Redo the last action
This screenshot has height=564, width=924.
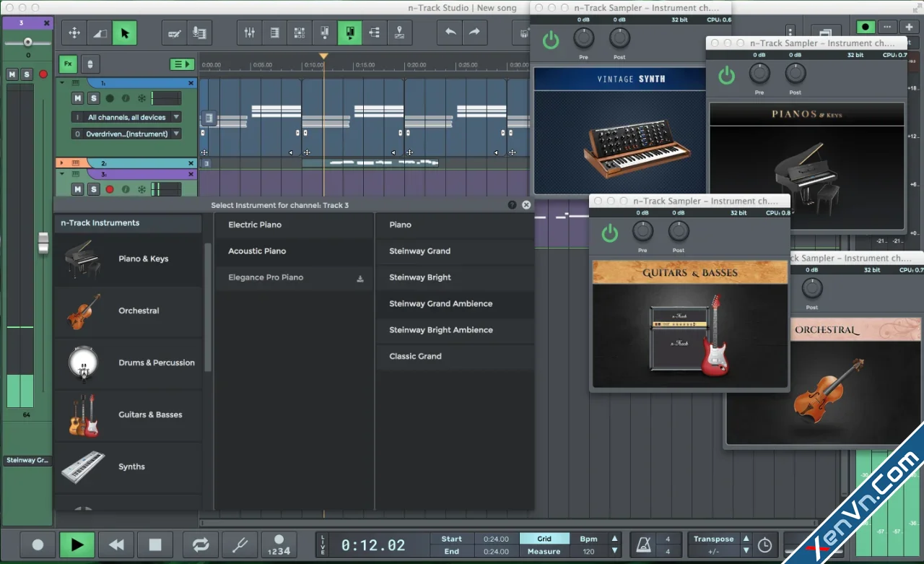click(474, 32)
